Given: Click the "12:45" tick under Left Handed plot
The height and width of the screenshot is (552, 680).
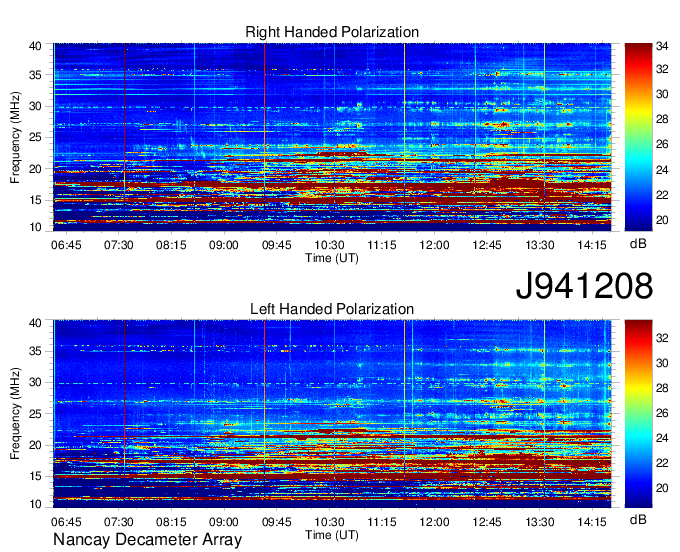Looking at the screenshot, I should click(487, 522).
